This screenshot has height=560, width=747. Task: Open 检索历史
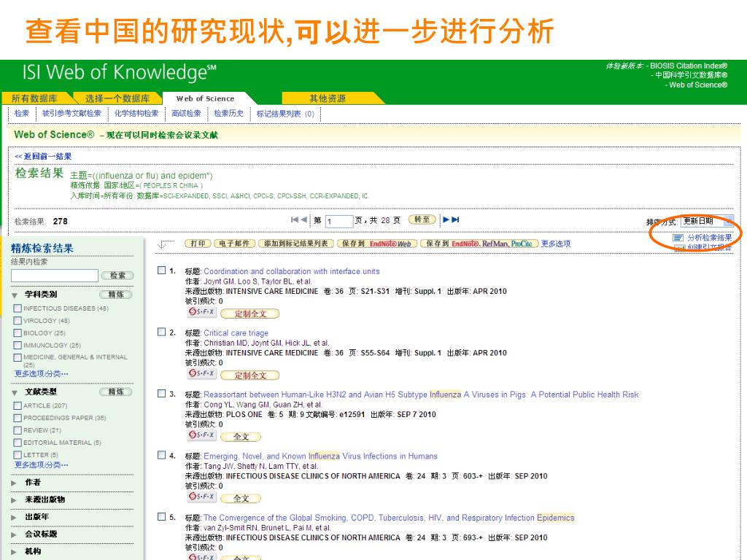pos(228,113)
